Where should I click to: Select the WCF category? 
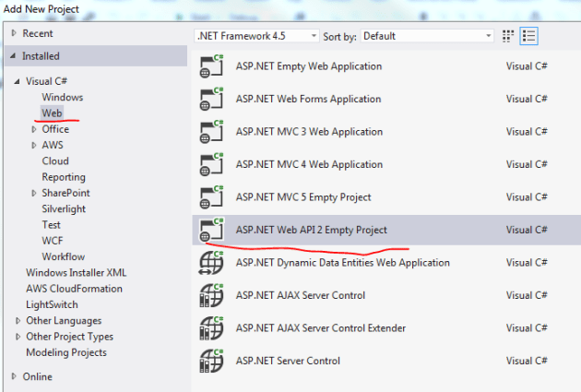point(53,241)
